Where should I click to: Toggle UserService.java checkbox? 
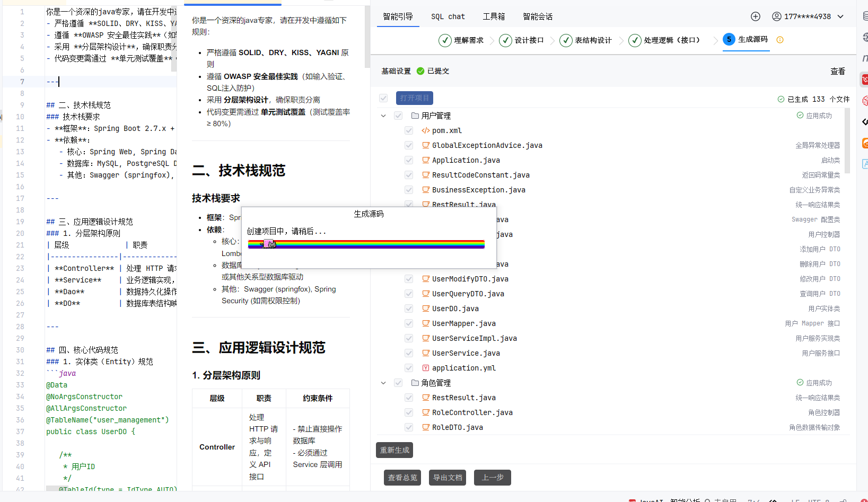click(409, 353)
